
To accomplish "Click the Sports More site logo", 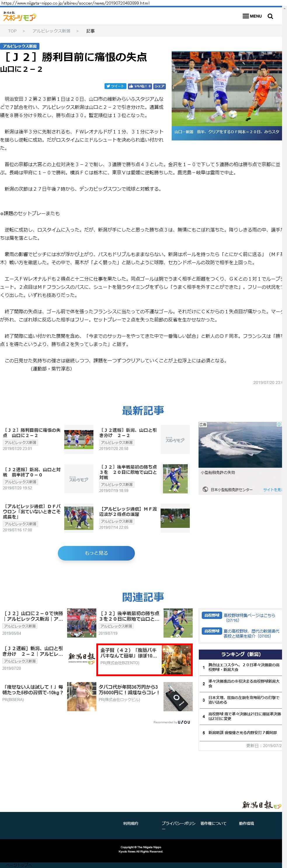I will (x=20, y=16).
